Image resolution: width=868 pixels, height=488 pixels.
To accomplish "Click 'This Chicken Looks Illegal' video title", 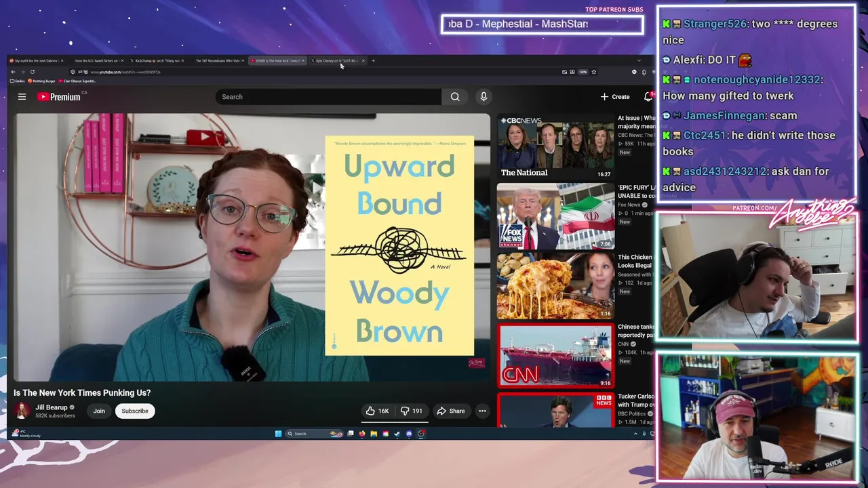I will pyautogui.click(x=636, y=261).
